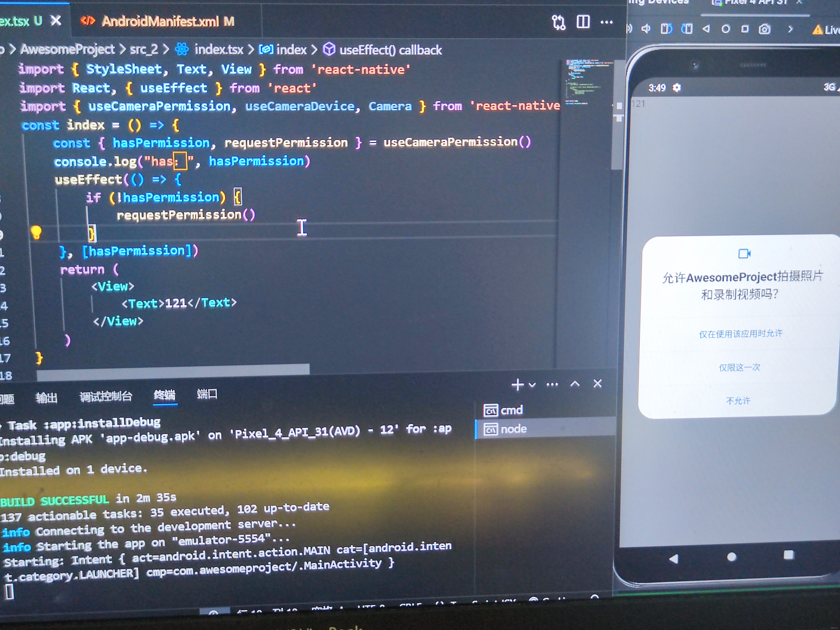
Task: Maximize the terminal panel with up chevron
Action: [575, 384]
